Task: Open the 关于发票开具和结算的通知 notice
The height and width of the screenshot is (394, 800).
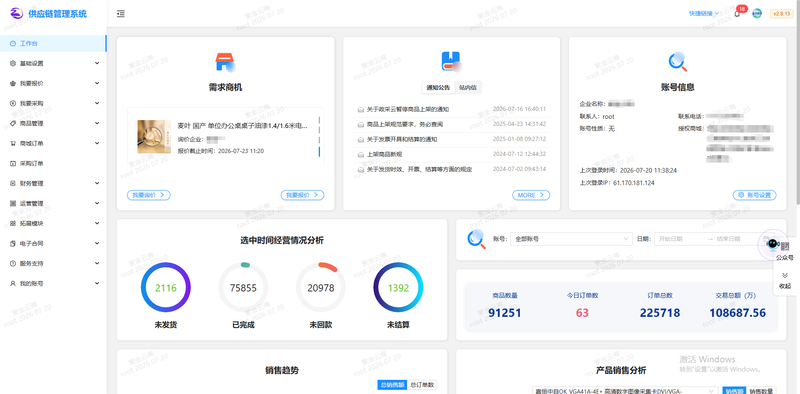Action: pos(402,139)
